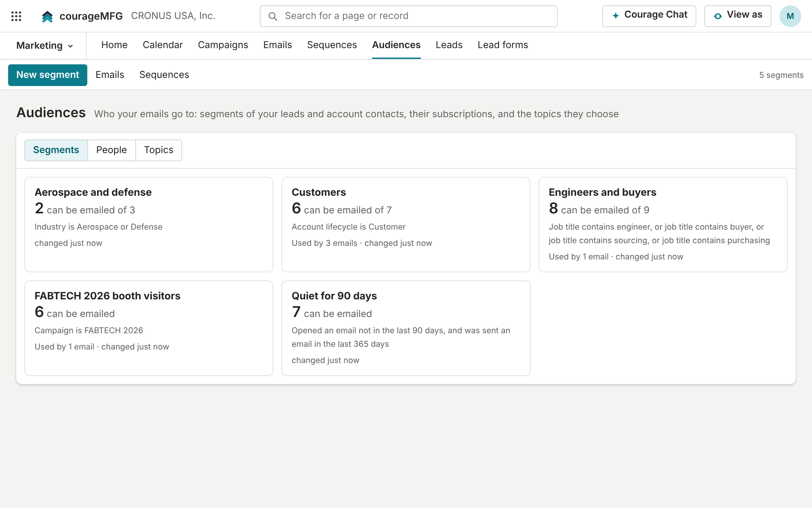Open the Aerospace and defense segment card
The height and width of the screenshot is (508, 812).
(x=149, y=225)
